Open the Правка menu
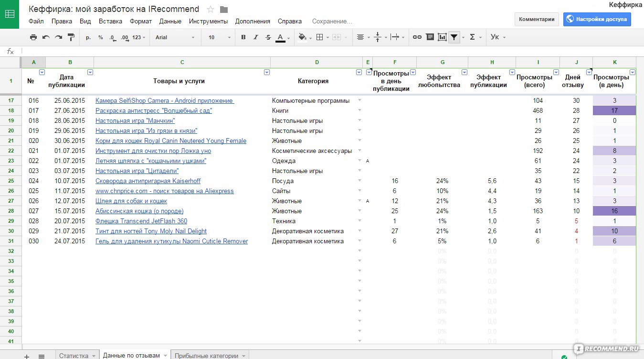The height and width of the screenshot is (359, 644). (x=62, y=21)
